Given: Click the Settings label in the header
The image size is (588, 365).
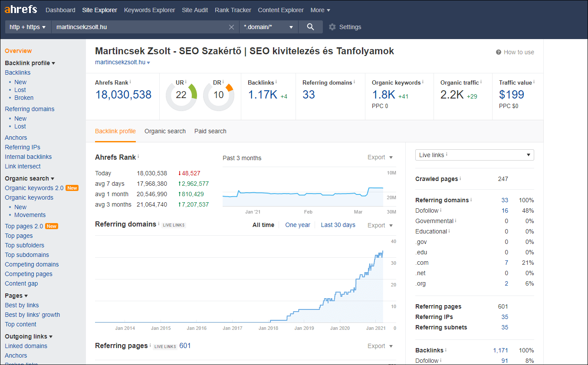Looking at the screenshot, I should coord(350,27).
